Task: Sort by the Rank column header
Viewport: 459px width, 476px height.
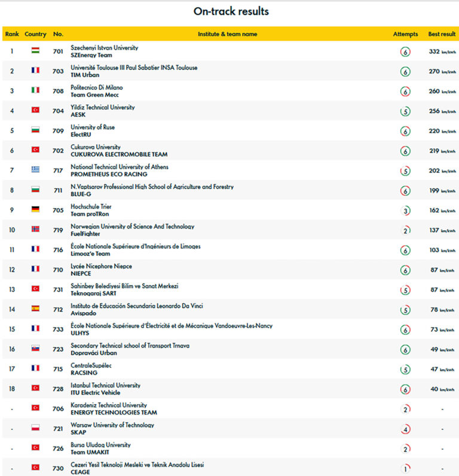Action: (12, 34)
